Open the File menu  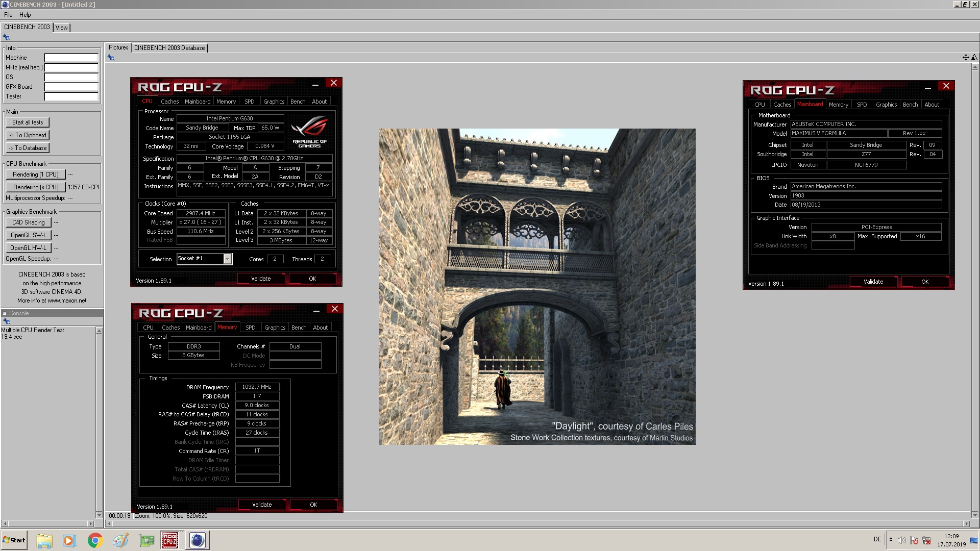point(8,15)
